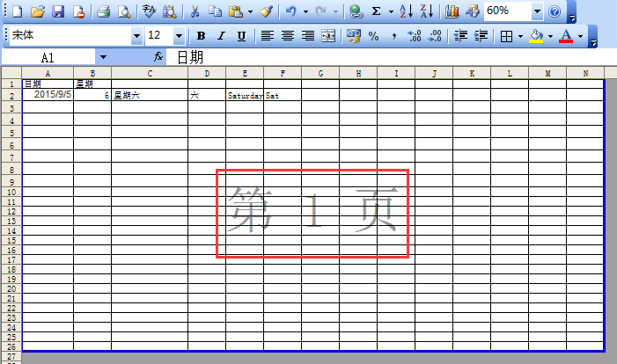Apply Comma style format

tap(394, 36)
